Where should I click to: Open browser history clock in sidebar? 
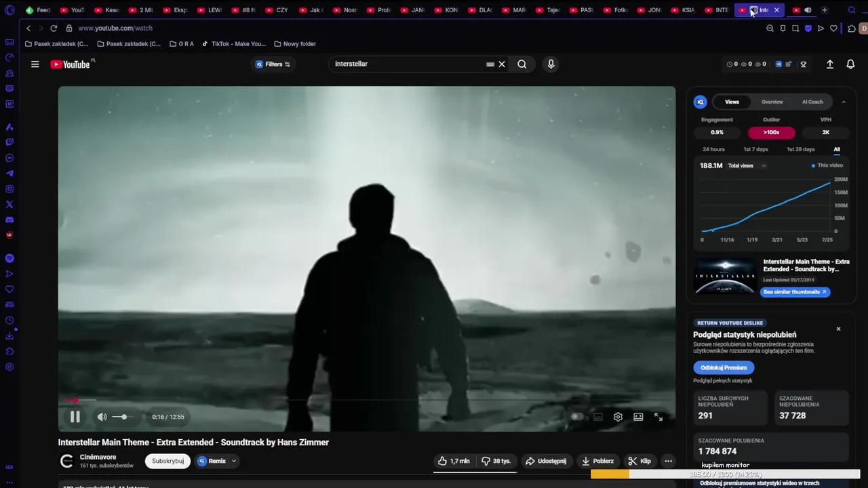pyautogui.click(x=9, y=321)
